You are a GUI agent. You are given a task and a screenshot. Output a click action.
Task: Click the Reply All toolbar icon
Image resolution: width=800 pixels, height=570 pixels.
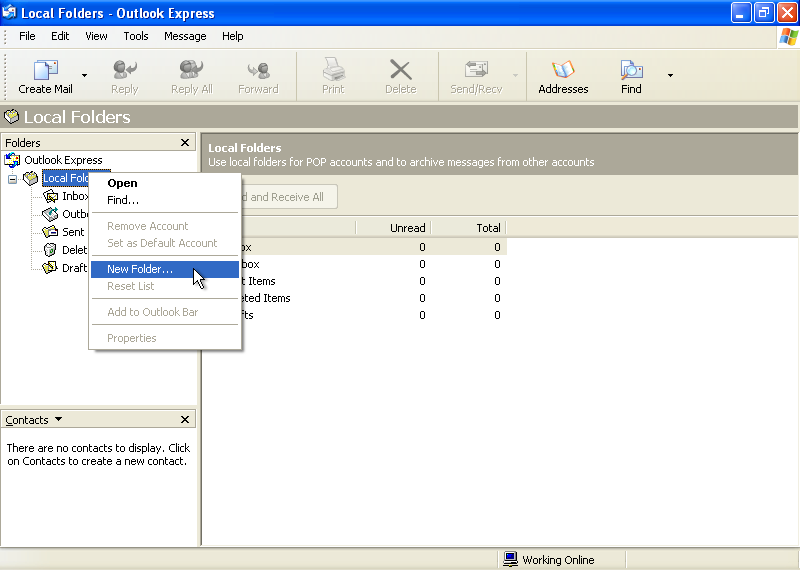(191, 70)
